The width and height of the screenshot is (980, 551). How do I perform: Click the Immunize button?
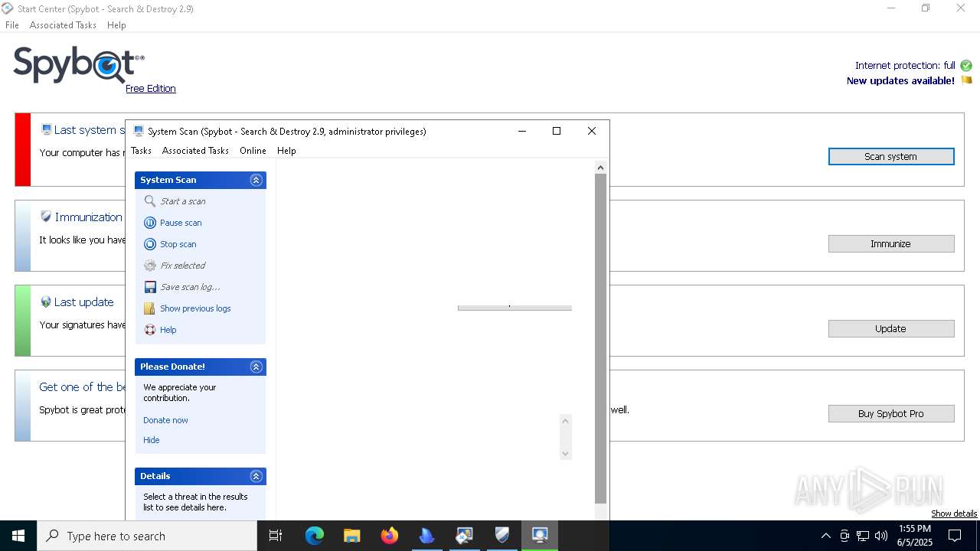tap(891, 243)
